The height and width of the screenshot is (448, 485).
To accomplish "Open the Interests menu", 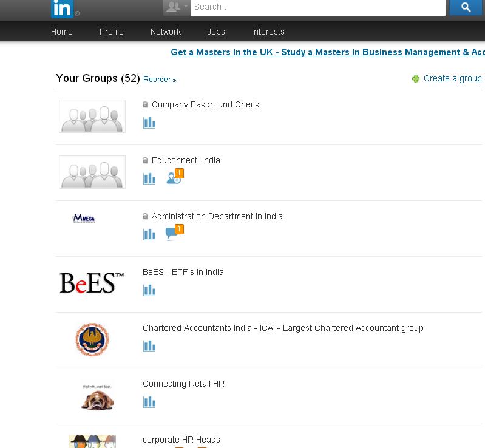I will pyautogui.click(x=268, y=32).
